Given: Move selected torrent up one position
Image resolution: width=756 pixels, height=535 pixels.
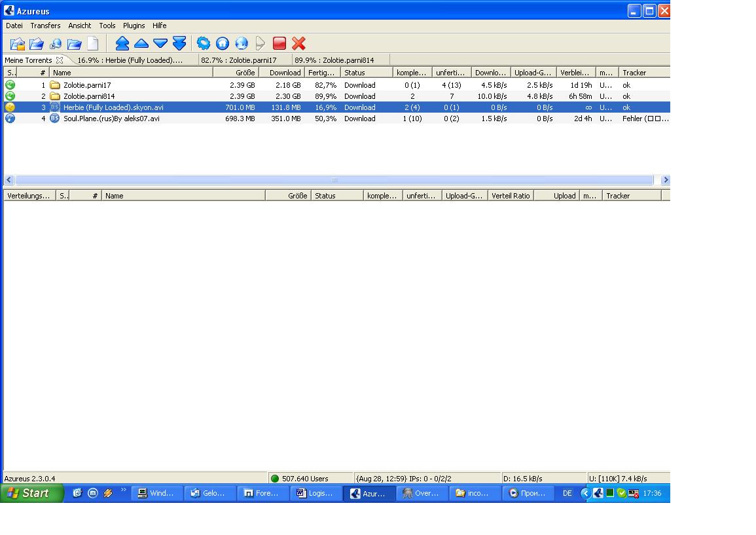Looking at the screenshot, I should point(141,43).
